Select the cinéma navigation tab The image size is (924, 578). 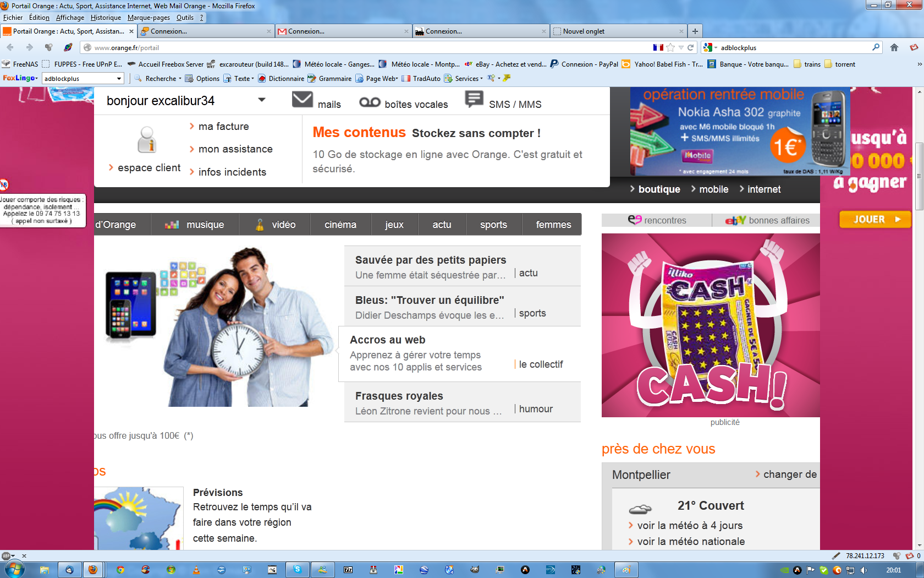340,225
